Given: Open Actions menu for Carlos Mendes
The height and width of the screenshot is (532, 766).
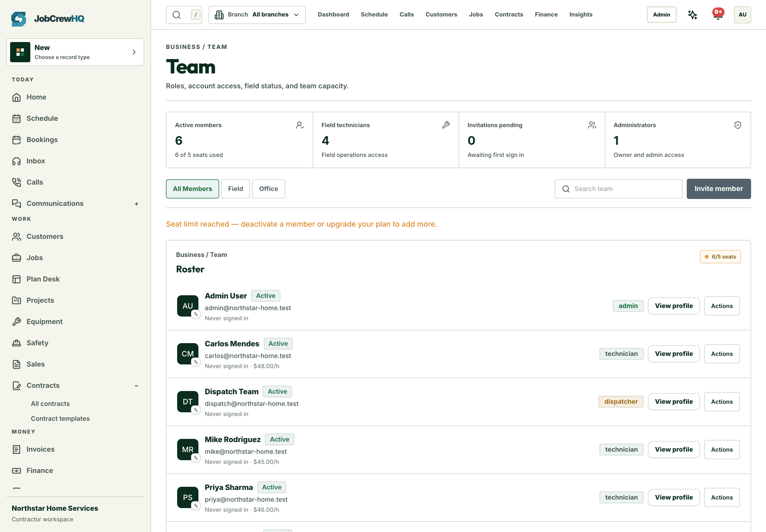Looking at the screenshot, I should (x=722, y=354).
